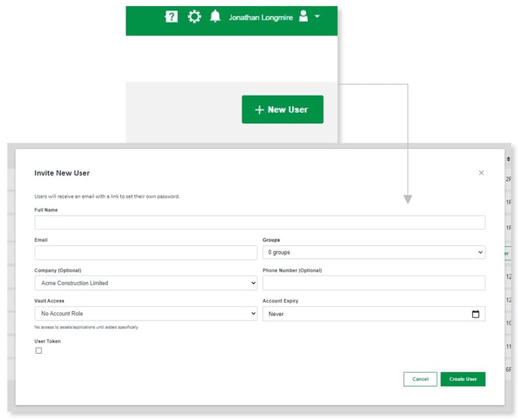Click the Create User button
This screenshot has width=518, height=420.
pos(462,379)
